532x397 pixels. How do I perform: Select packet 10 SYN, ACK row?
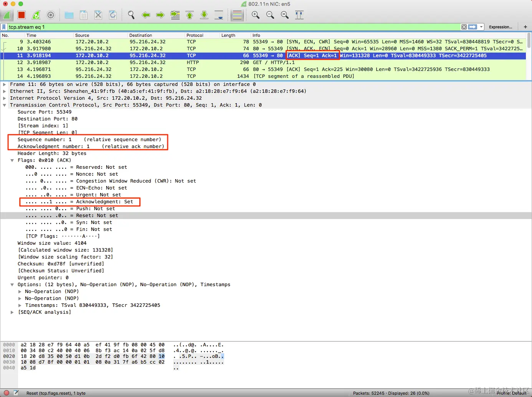263,49
